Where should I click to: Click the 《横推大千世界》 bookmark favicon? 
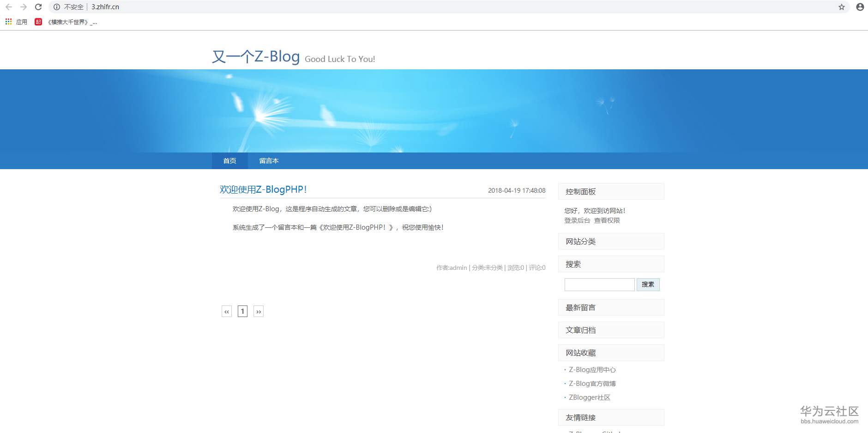[x=39, y=21]
